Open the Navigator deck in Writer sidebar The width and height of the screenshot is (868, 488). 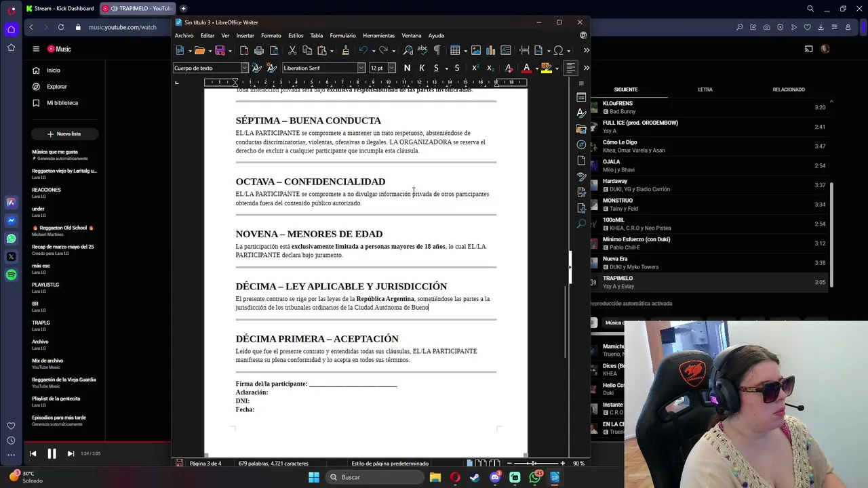(581, 144)
